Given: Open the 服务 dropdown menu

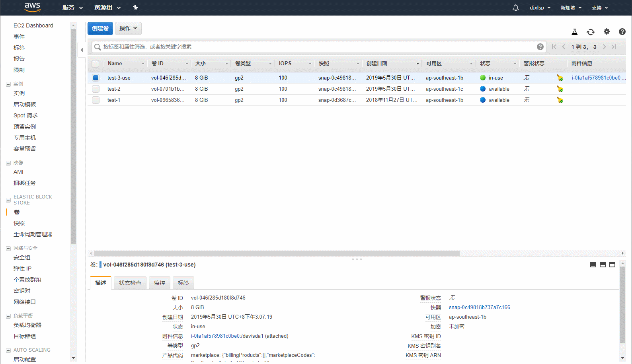Looking at the screenshot, I should coord(72,8).
